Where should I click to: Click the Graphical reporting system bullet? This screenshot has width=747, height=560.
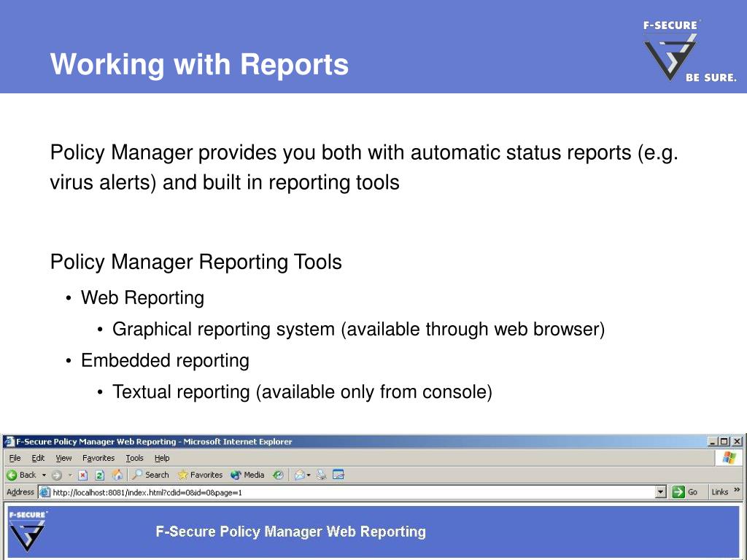pyautogui.click(x=358, y=330)
